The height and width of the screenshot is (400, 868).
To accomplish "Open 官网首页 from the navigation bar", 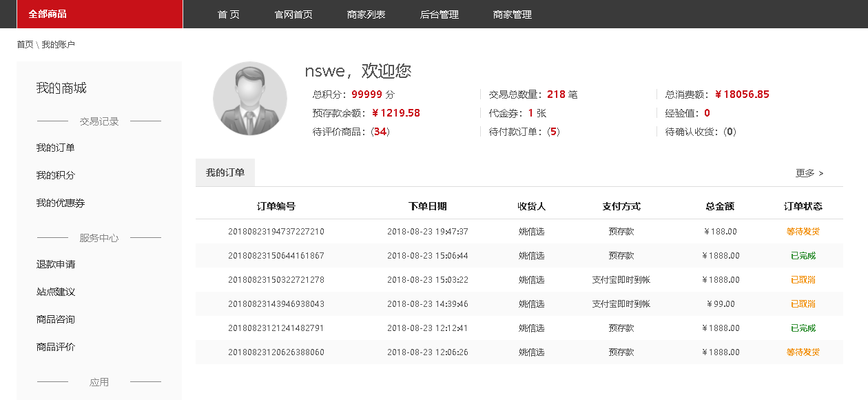I will point(293,14).
